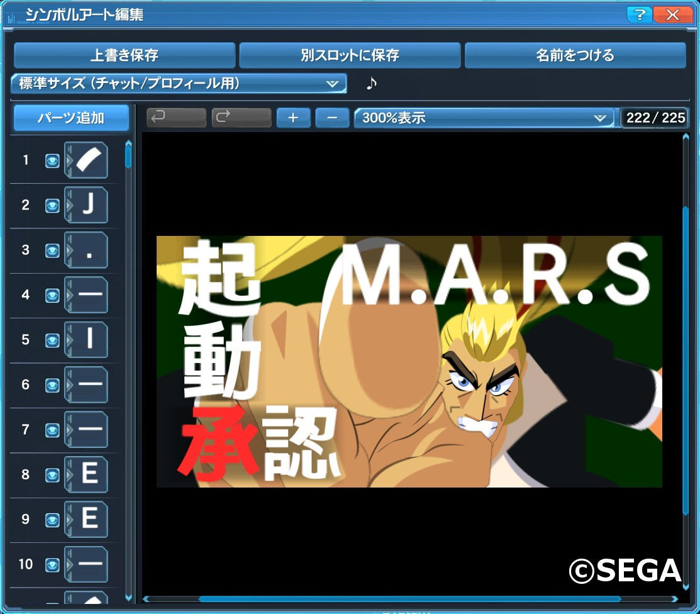Select layer 10 dash symbol thumbnail
700x614 pixels.
pyautogui.click(x=86, y=564)
